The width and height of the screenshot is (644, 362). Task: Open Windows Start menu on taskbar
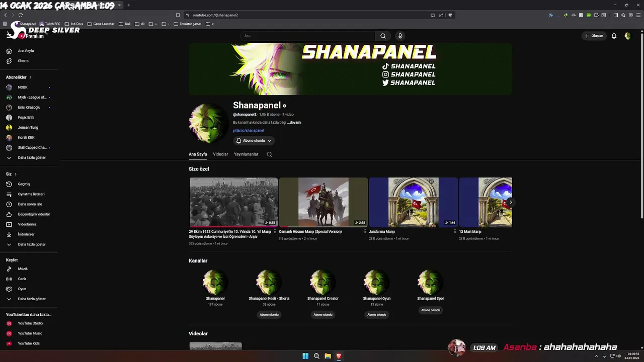[305, 356]
